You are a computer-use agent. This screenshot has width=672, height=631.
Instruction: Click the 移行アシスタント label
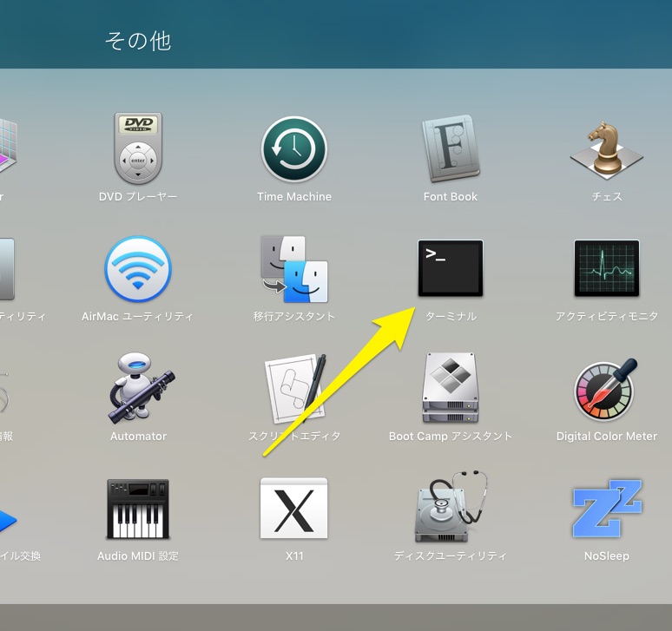pyautogui.click(x=294, y=316)
